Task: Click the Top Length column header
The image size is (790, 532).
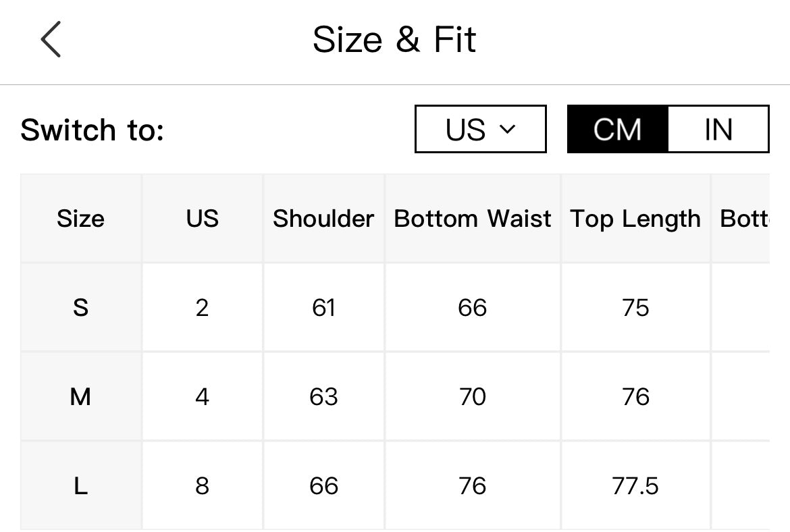Action: click(635, 219)
